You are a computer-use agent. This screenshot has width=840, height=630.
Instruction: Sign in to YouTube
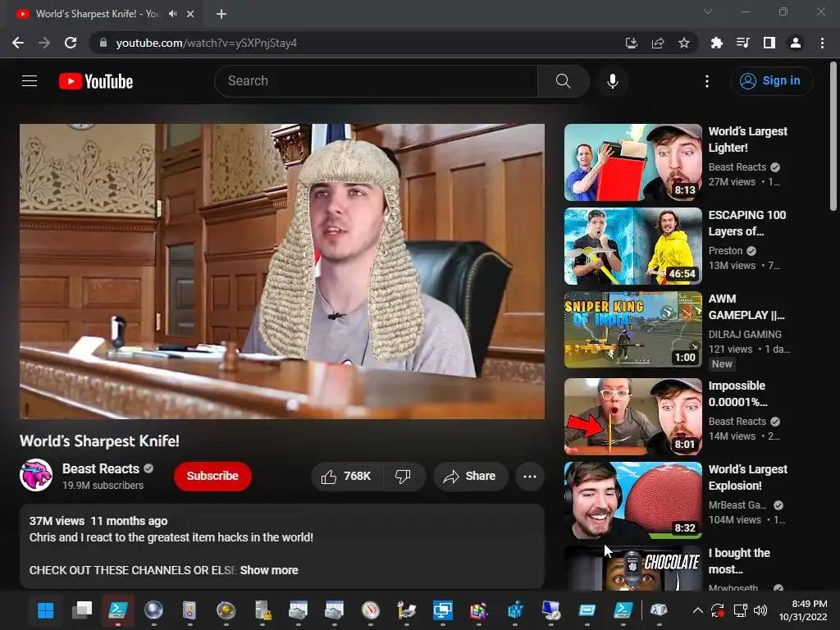point(771,81)
